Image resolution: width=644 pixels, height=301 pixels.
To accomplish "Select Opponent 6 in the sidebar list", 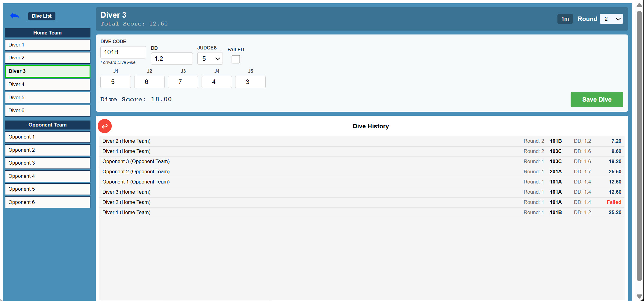I will (x=48, y=202).
